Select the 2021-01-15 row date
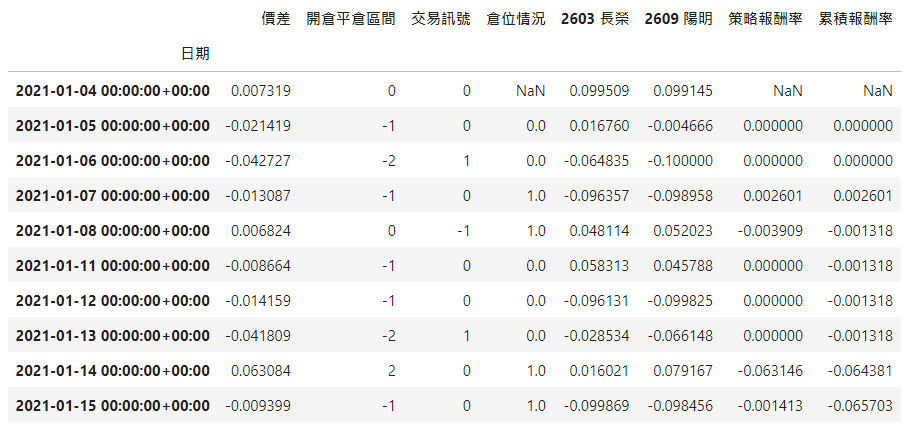 point(113,406)
